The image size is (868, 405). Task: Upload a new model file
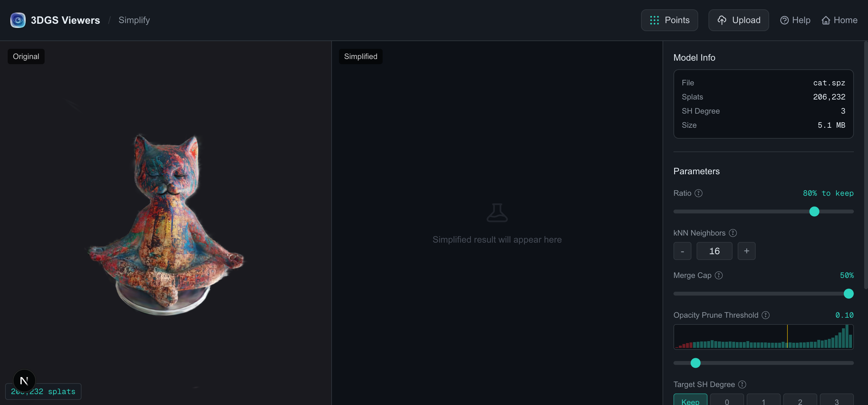tap(739, 20)
